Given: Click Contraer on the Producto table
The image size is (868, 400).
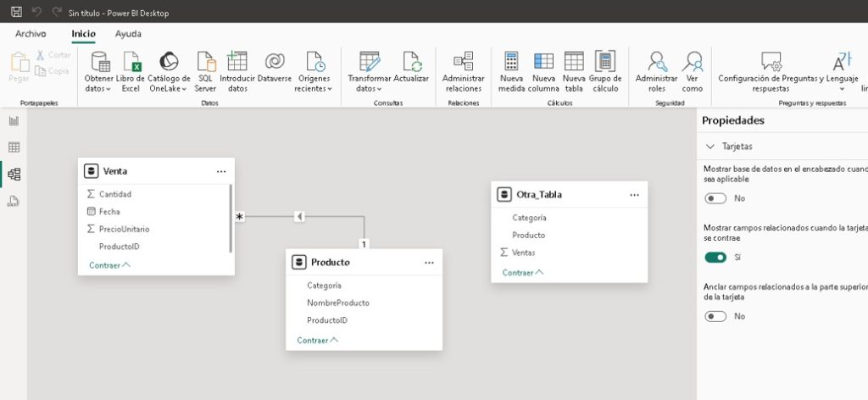Looking at the screenshot, I should (x=317, y=340).
